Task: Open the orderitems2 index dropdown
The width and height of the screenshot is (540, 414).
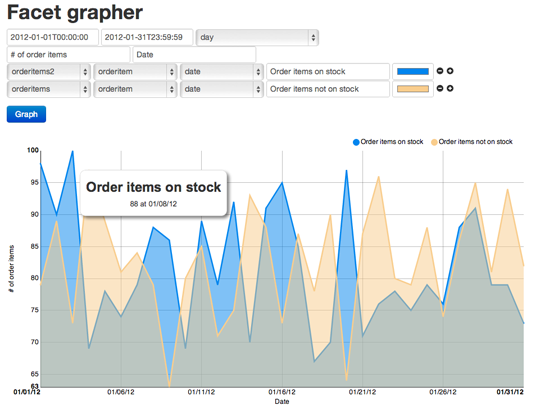Action: tap(49, 72)
